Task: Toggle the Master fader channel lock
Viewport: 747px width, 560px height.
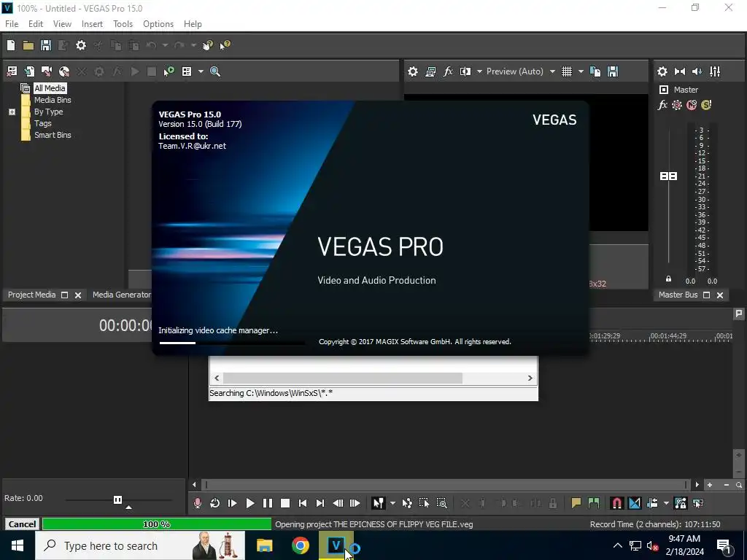Action: point(668,279)
